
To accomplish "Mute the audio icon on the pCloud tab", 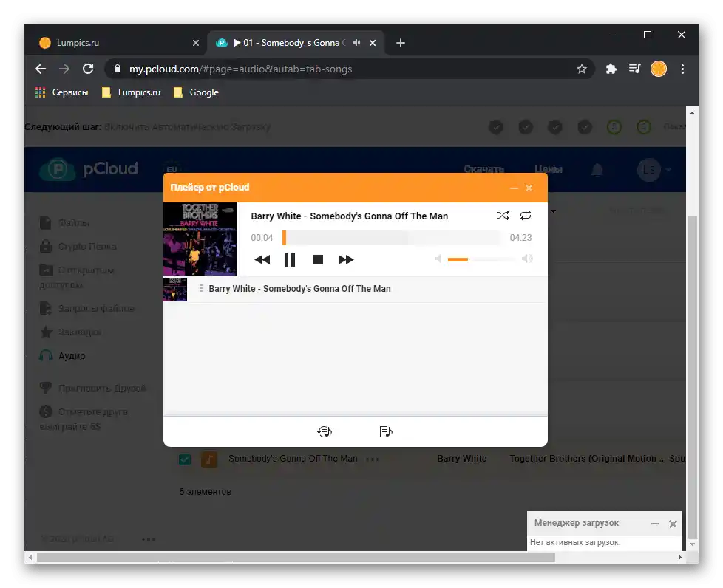I will [357, 43].
